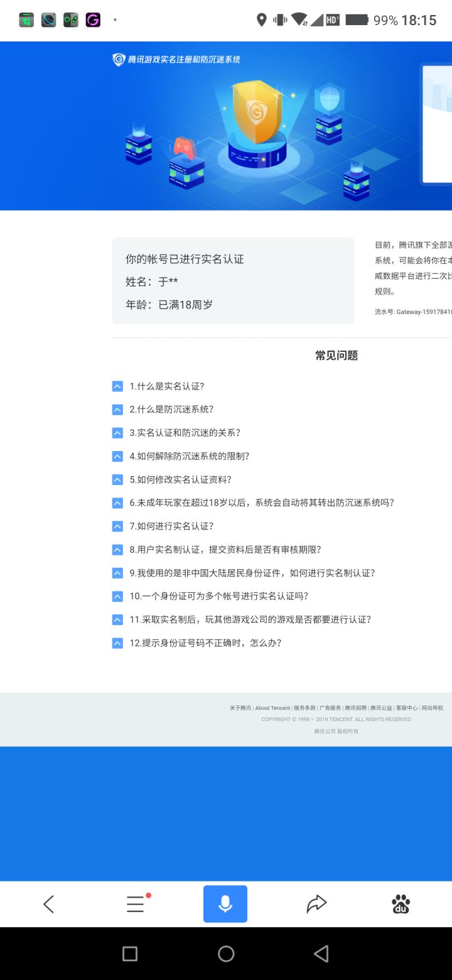Tap the header title 腾讯游戏实名注册和防沉迷系统
Viewport: 452px width, 980px height.
coord(184,60)
